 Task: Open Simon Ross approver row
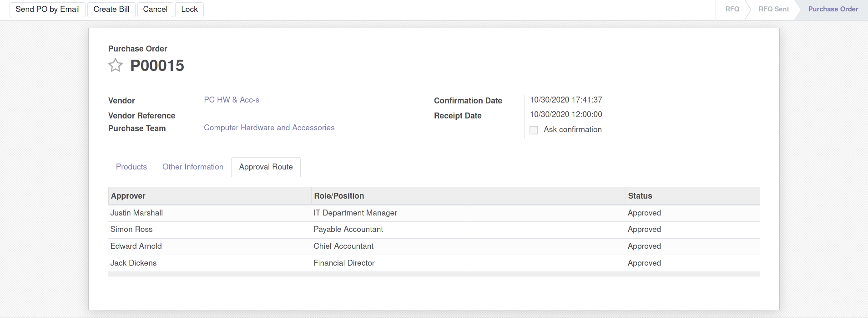(131, 229)
